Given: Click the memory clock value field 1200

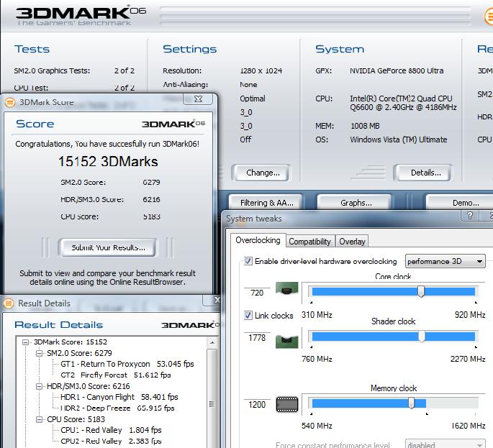Looking at the screenshot, I should [x=257, y=405].
